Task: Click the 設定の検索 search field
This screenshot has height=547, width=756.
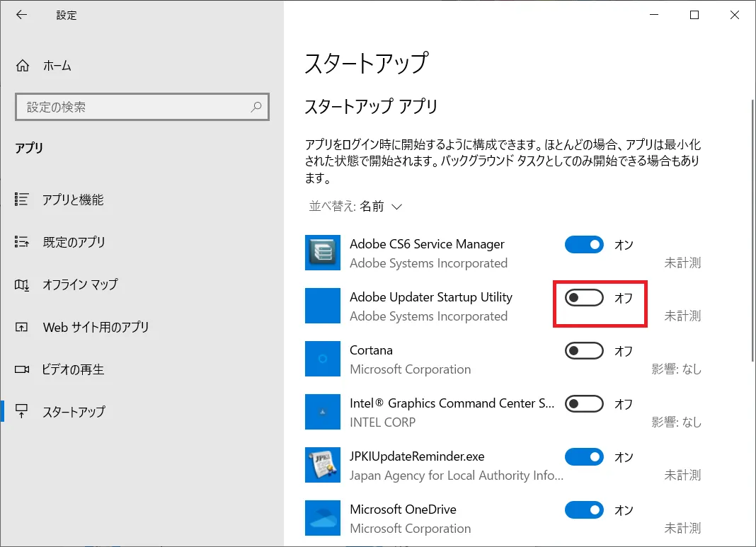Action: [142, 107]
